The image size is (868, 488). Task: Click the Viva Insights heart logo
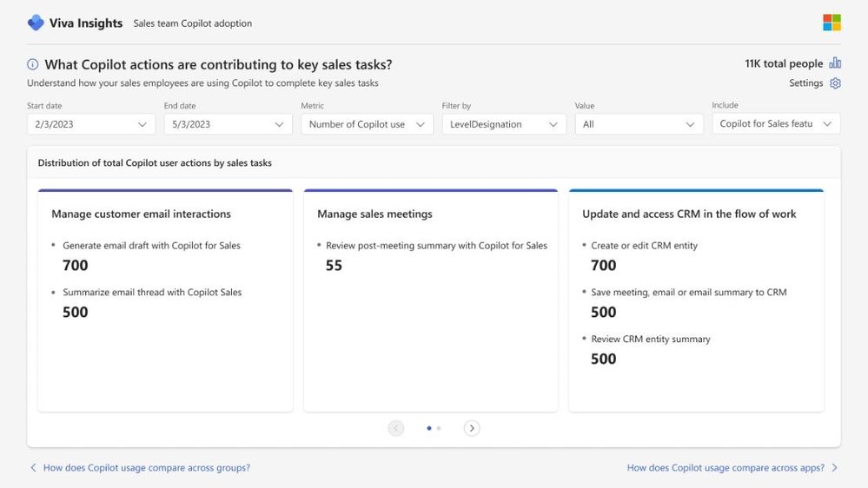tap(36, 23)
